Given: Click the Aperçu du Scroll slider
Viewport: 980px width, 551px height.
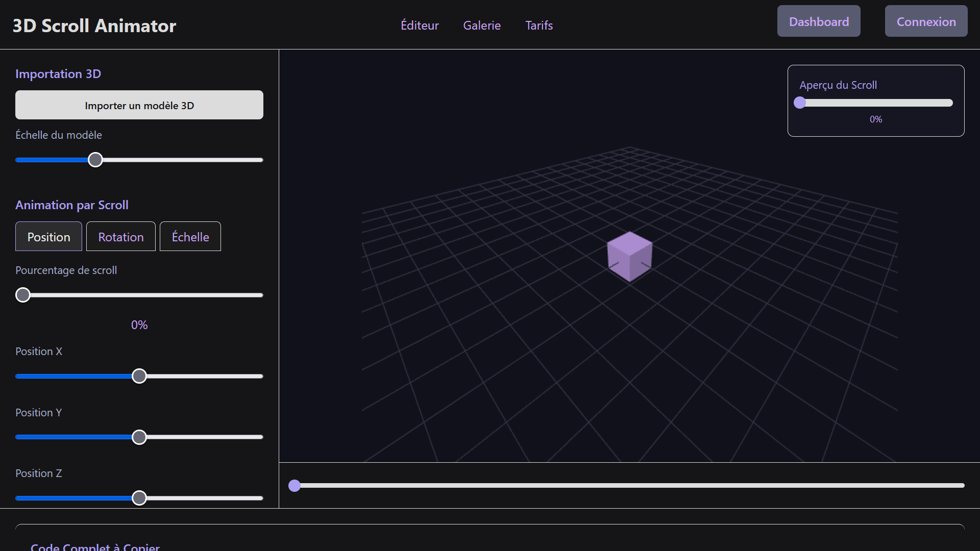Looking at the screenshot, I should tap(800, 103).
